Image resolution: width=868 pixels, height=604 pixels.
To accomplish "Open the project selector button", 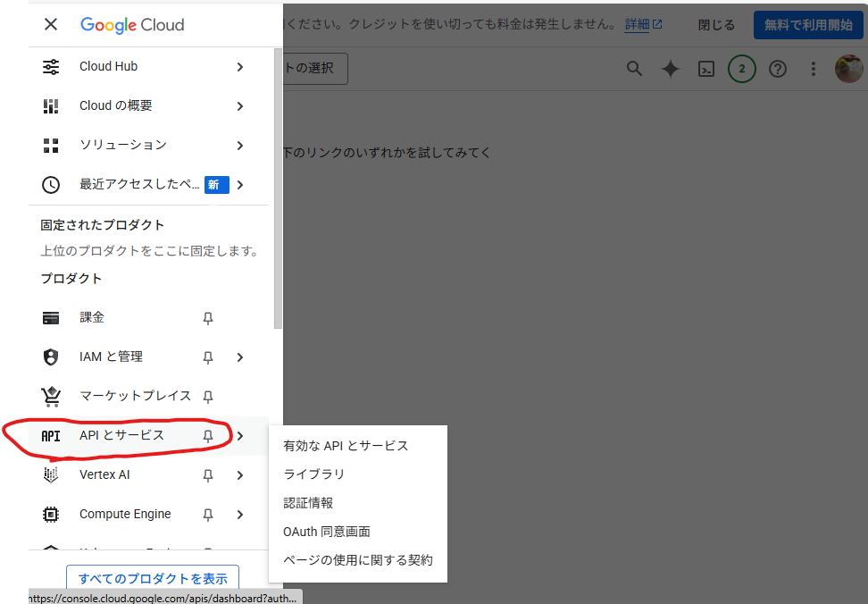I will click(315, 69).
